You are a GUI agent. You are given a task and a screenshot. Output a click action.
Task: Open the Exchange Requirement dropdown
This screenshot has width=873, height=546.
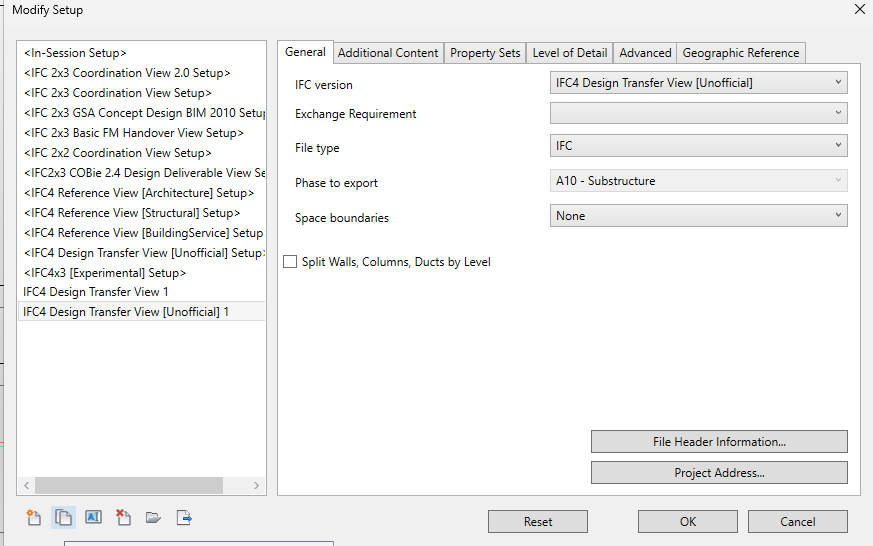[x=699, y=113]
